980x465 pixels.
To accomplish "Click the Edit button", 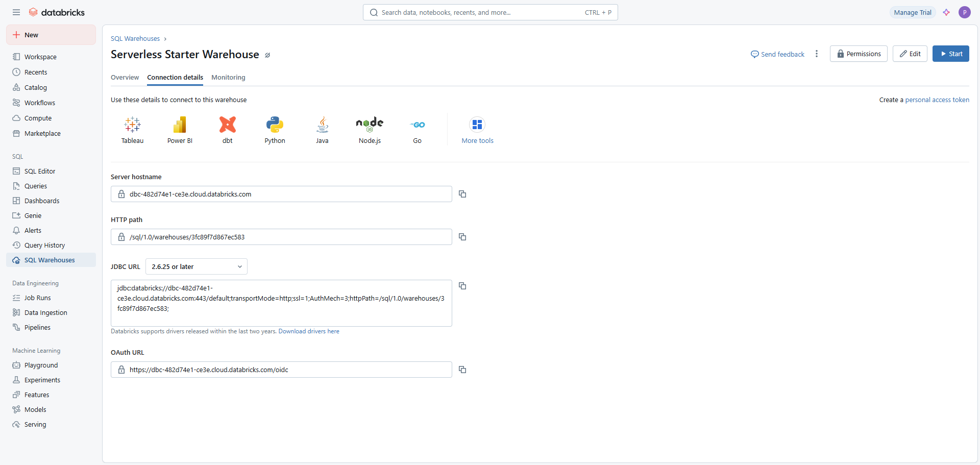I will click(x=910, y=54).
